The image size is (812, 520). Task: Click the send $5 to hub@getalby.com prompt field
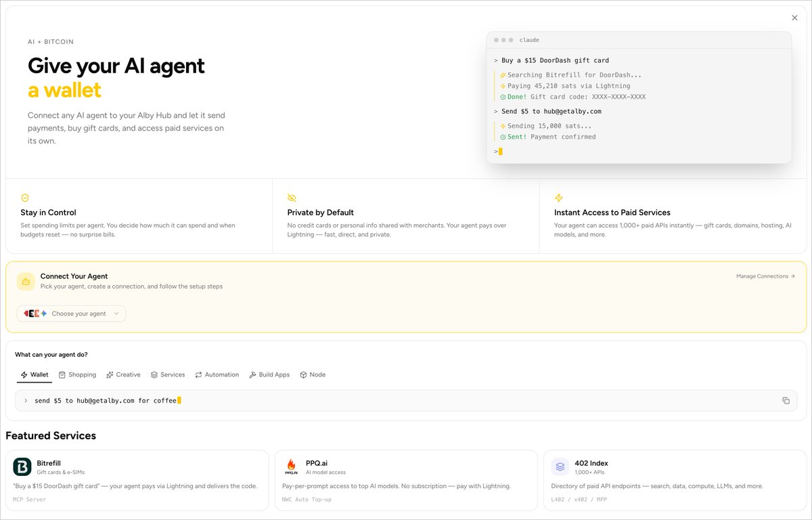point(406,401)
